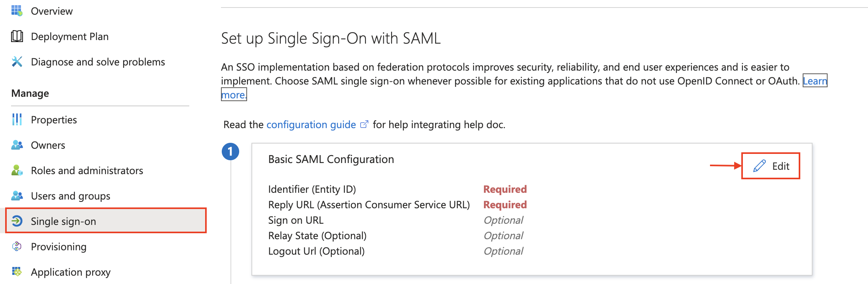The height and width of the screenshot is (284, 868).
Task: Click the Overview grid icon
Action: pos(17,11)
